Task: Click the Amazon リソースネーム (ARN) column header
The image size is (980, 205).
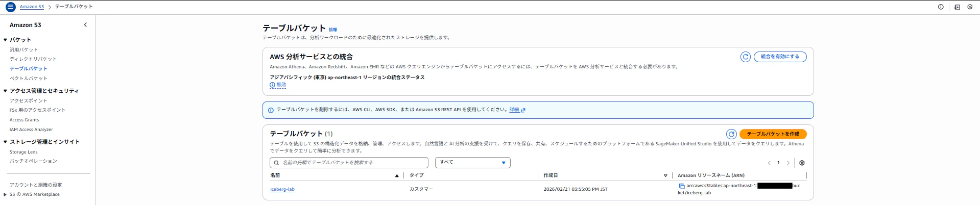Action: [x=711, y=175]
